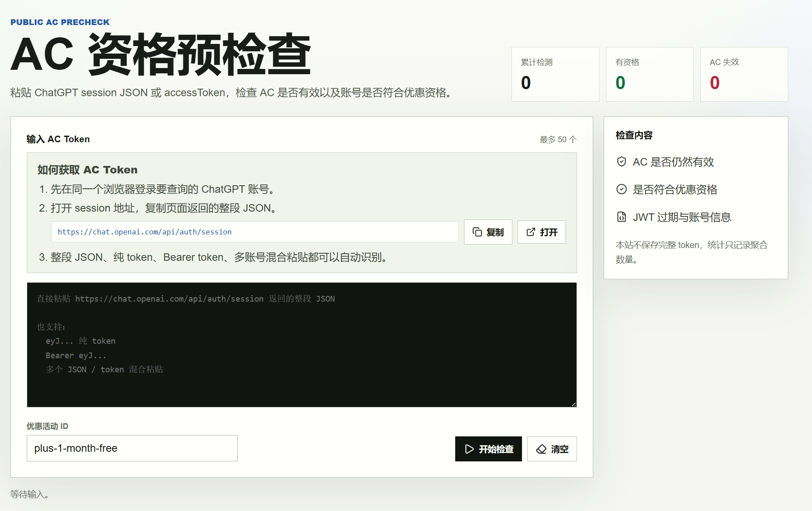This screenshot has height=511, width=812.
Task: Click the 输入 AC Token heading
Action: (x=58, y=139)
